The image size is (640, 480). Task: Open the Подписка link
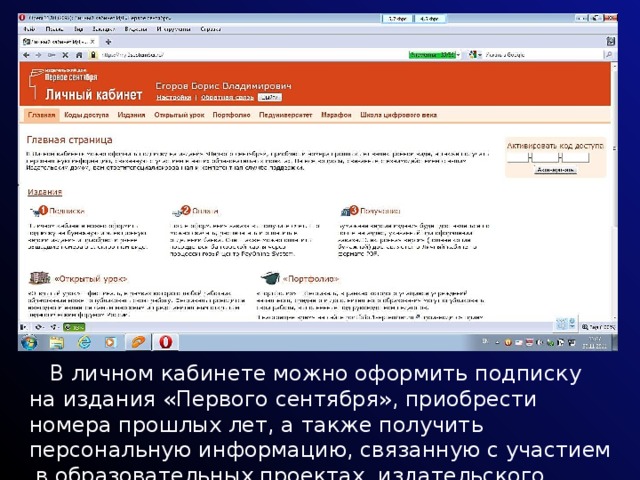[x=67, y=211]
